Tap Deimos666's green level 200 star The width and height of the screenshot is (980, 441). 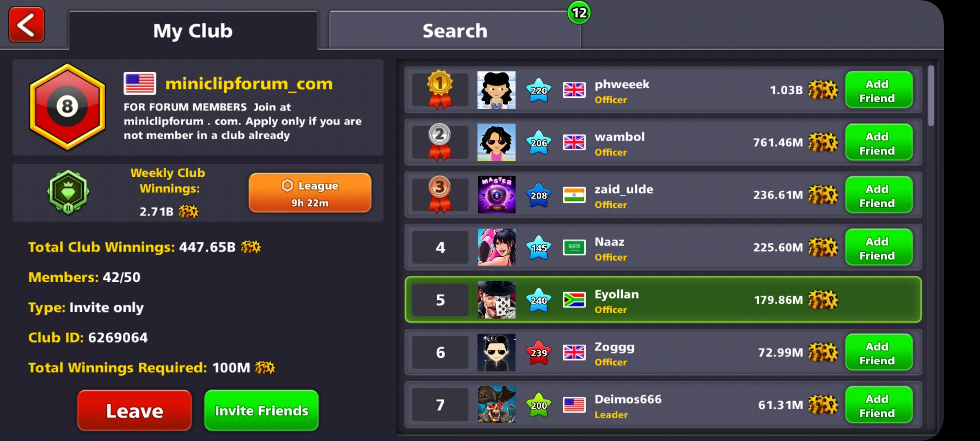coord(539,405)
